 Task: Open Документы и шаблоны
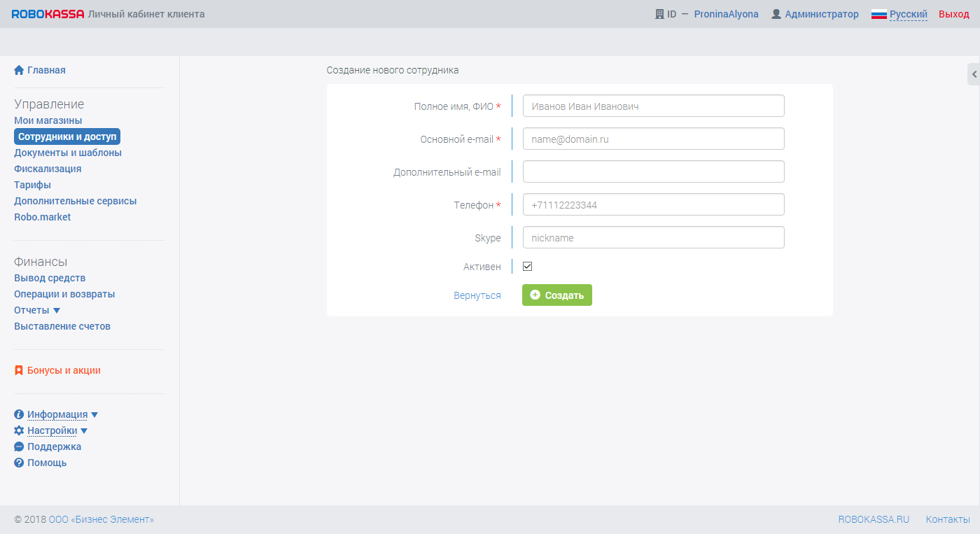[x=68, y=153]
